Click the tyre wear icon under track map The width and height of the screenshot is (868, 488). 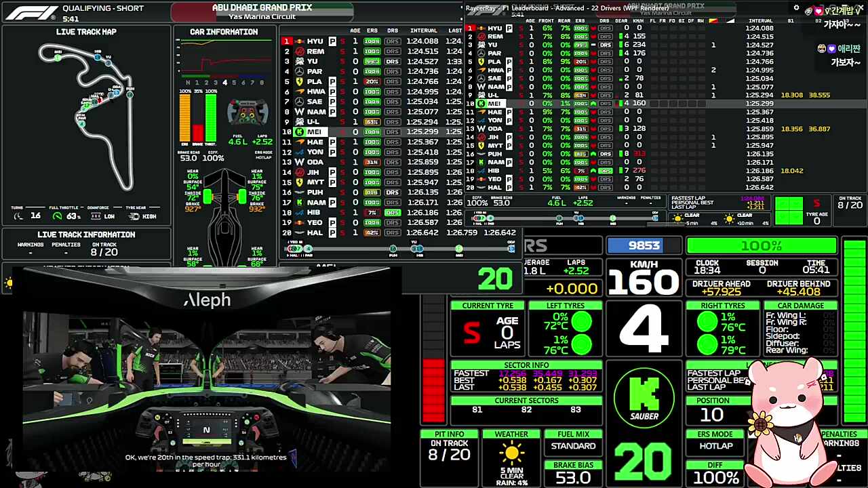click(x=134, y=216)
